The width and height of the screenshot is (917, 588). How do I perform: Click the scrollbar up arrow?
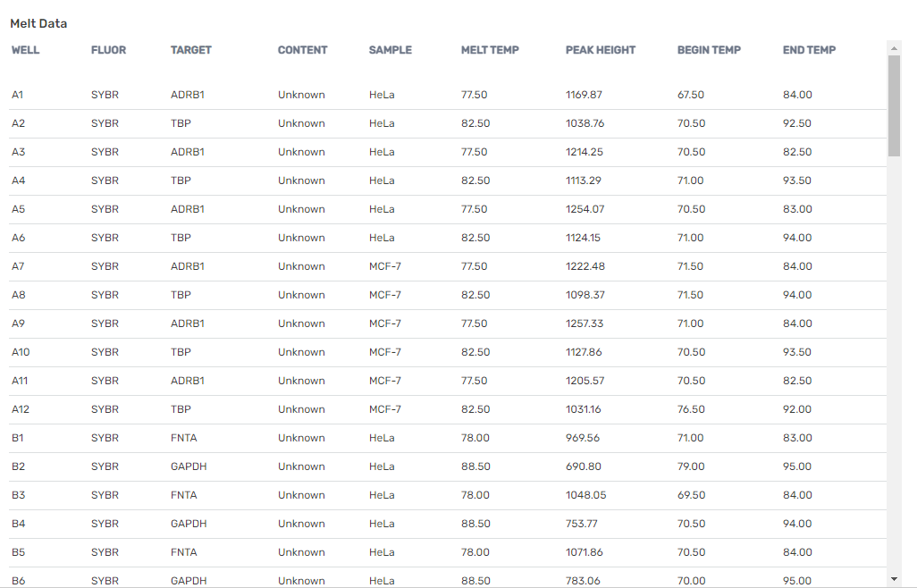(894, 46)
